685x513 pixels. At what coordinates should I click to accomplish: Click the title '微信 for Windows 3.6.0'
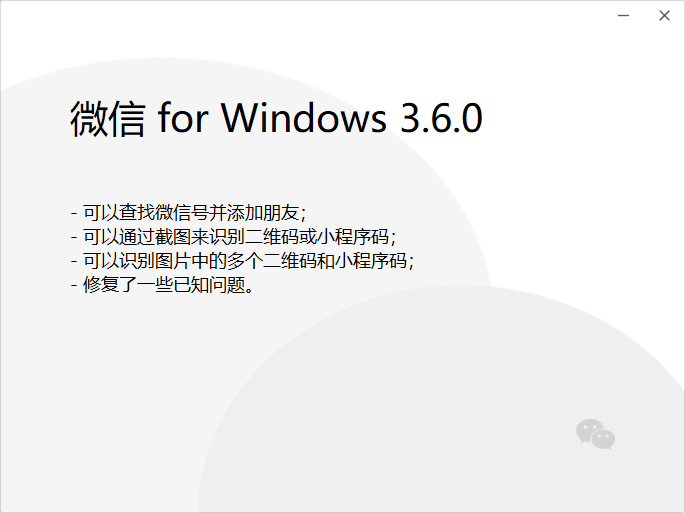click(276, 118)
